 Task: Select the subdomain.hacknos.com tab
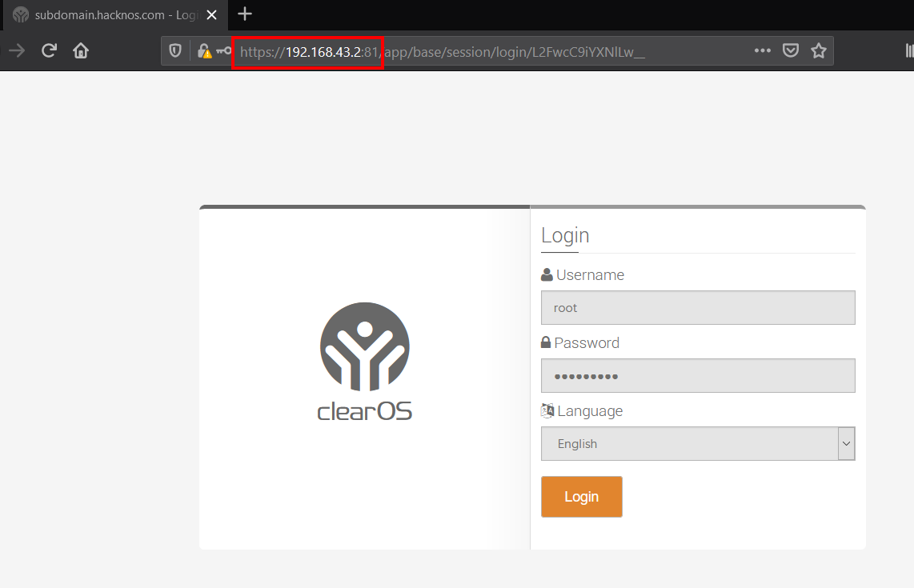tap(108, 14)
